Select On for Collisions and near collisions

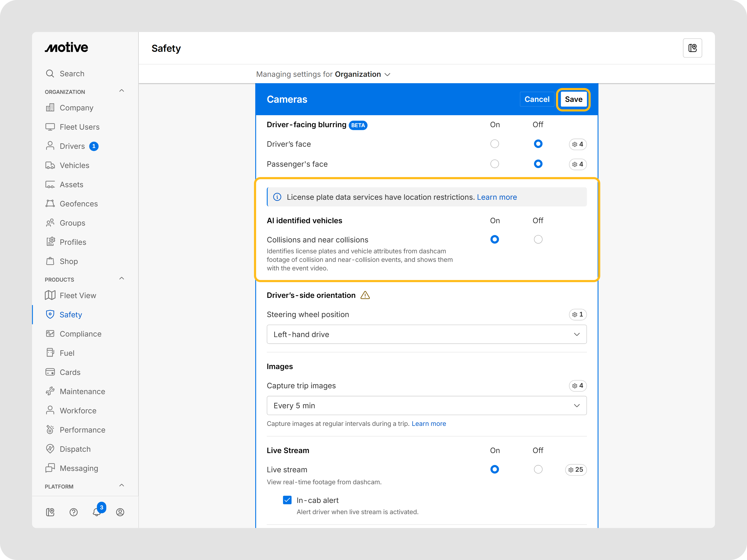[494, 239]
